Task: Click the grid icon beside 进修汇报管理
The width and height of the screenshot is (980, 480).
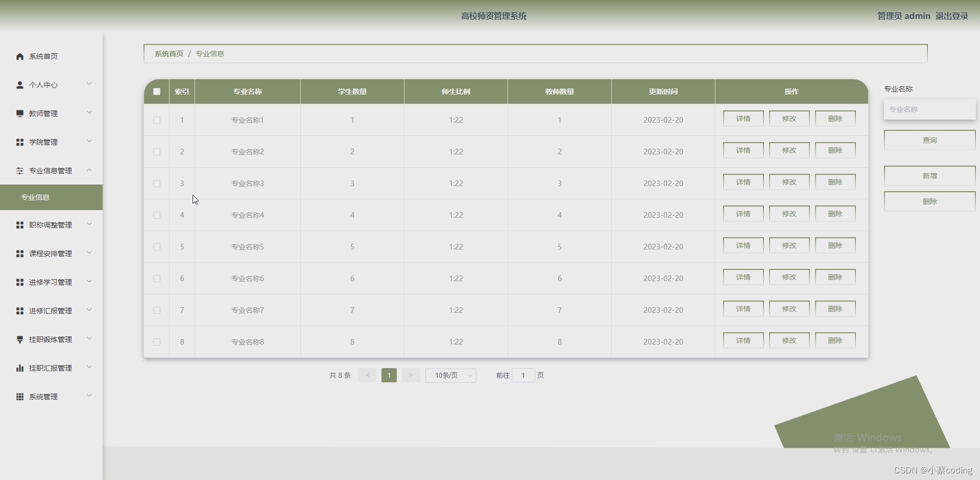Action: 20,311
